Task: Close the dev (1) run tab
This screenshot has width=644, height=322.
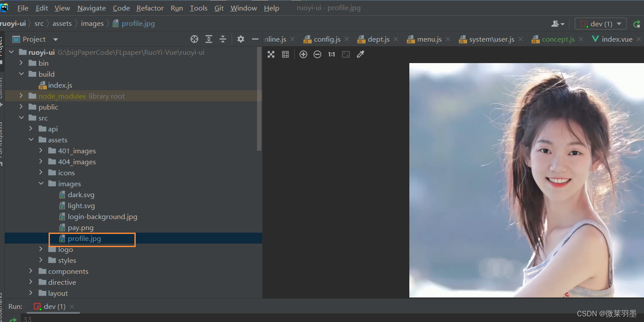Action: (72, 307)
